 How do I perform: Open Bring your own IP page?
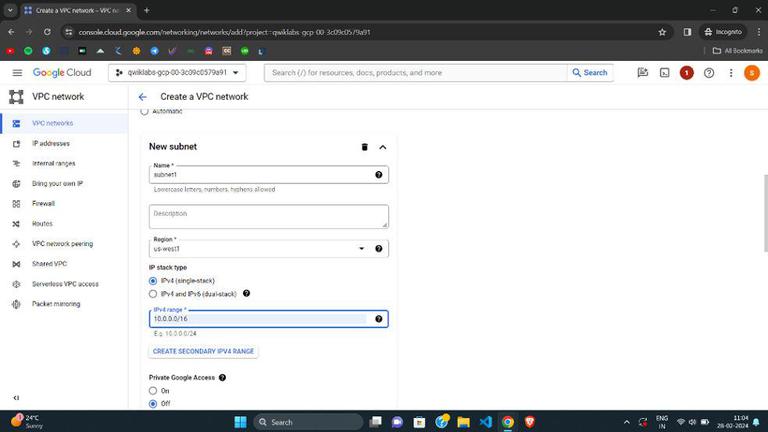click(x=64, y=184)
